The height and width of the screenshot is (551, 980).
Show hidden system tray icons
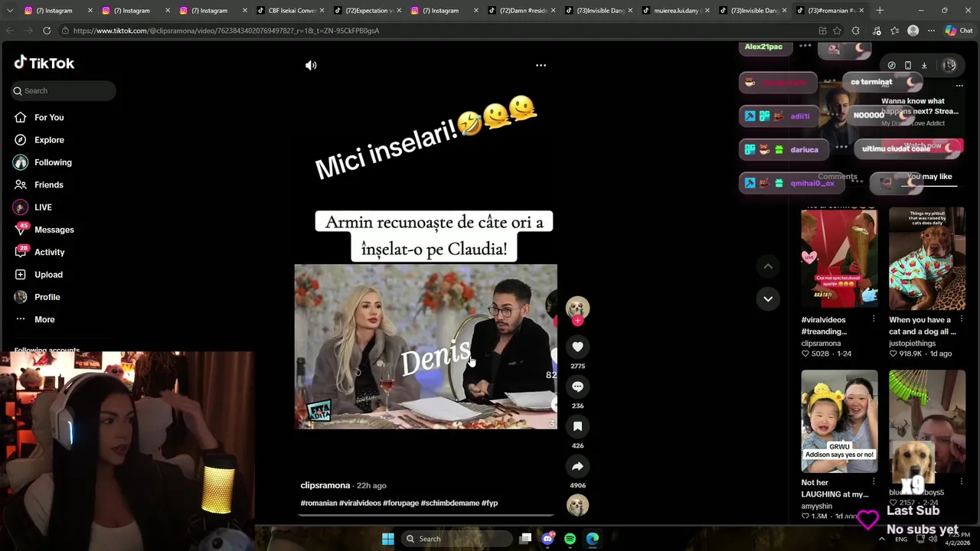coord(882,539)
